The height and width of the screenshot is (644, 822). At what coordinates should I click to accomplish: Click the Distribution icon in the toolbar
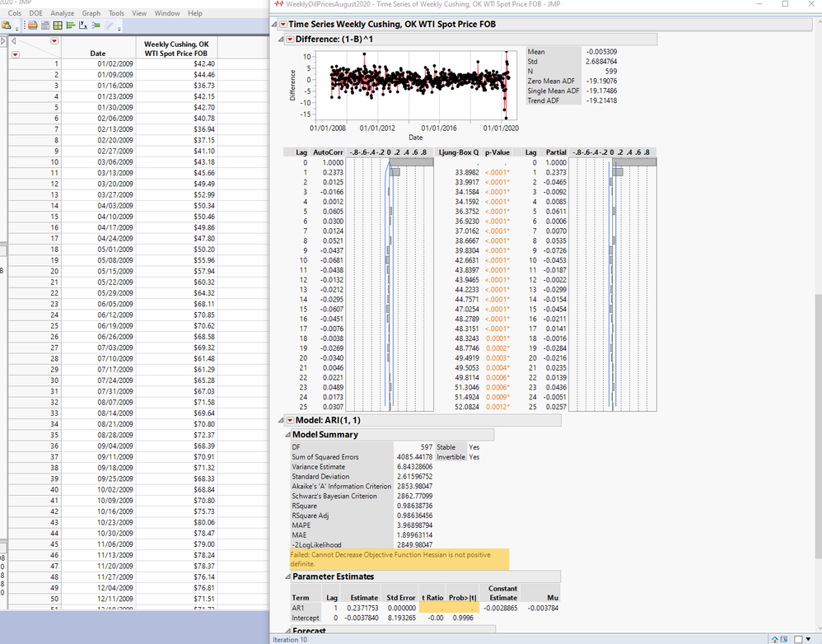pyautogui.click(x=71, y=26)
